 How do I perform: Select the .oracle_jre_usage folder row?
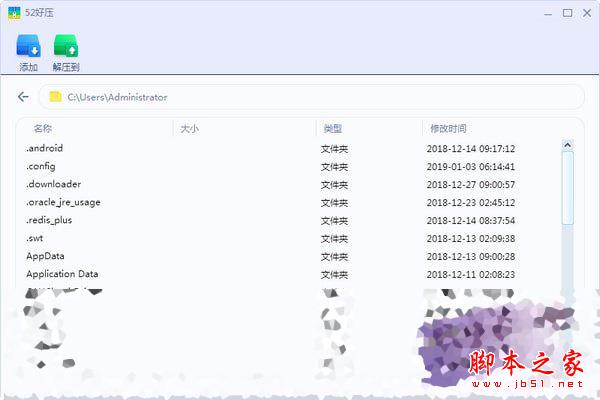click(291, 202)
